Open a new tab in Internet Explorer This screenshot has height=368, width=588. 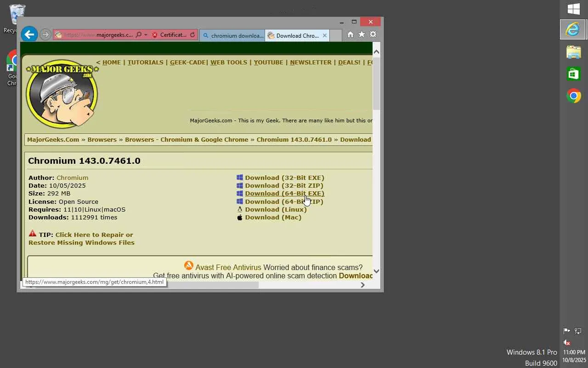click(336, 35)
